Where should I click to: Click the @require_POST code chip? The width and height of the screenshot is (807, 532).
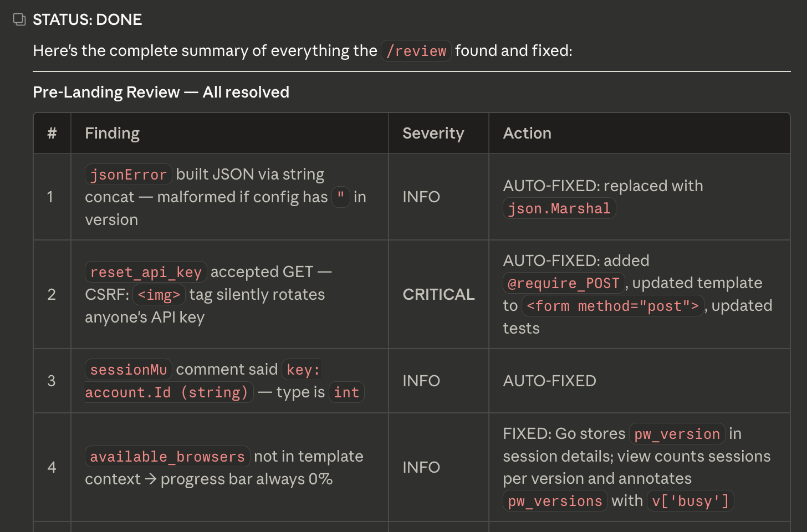pyautogui.click(x=564, y=283)
